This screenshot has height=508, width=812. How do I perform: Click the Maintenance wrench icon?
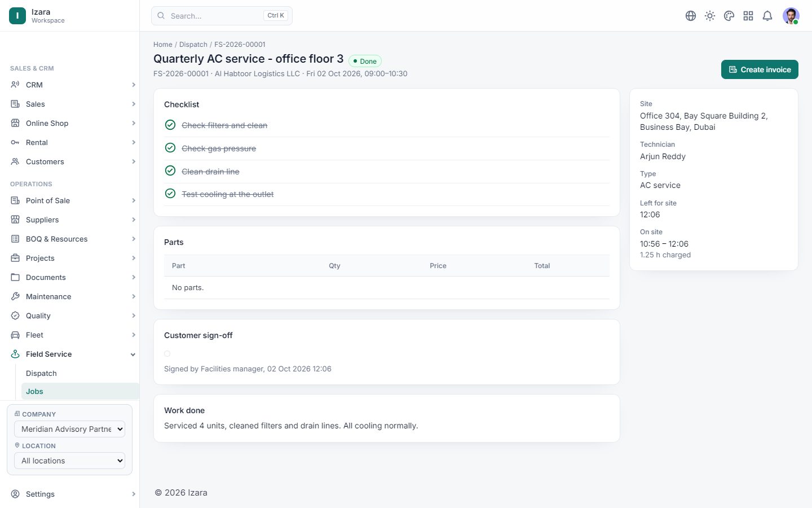click(15, 296)
